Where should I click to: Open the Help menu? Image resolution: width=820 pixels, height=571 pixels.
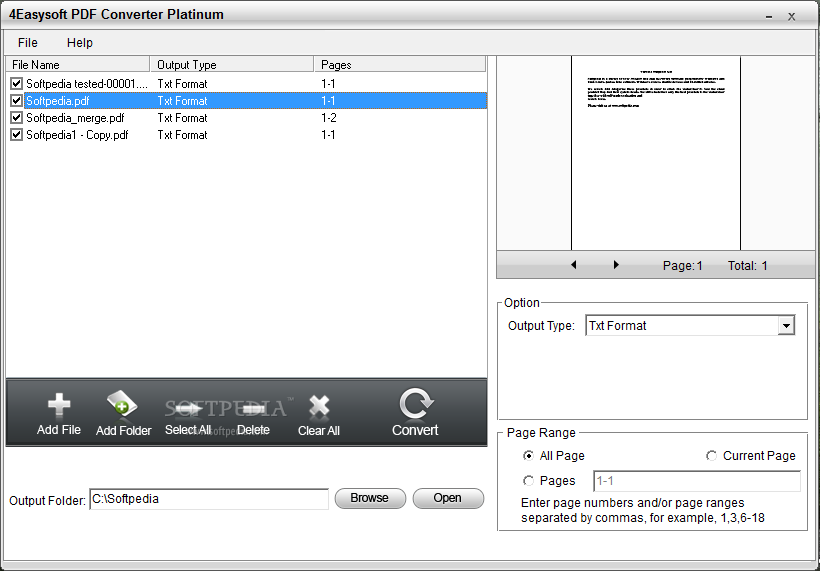79,43
